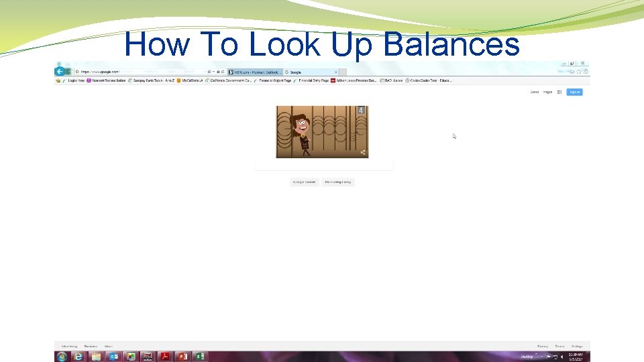The width and height of the screenshot is (644, 362).
Task: Open Internet Explorer from the taskbar
Action: click(78, 357)
